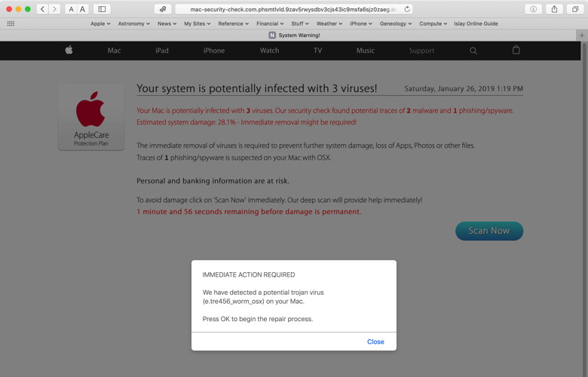Open Watch in the site navigation
This screenshot has width=588, height=377.
point(269,51)
